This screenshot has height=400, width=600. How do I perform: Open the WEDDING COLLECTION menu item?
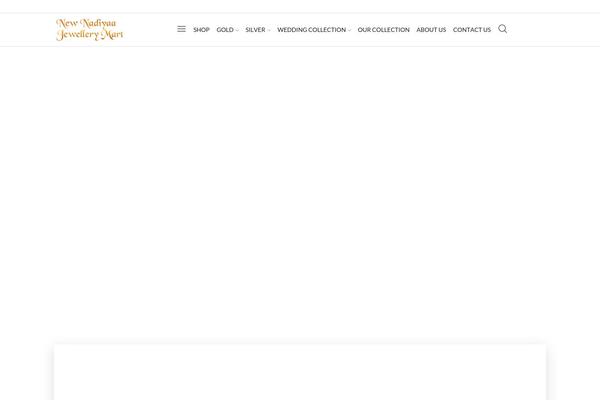tap(311, 29)
